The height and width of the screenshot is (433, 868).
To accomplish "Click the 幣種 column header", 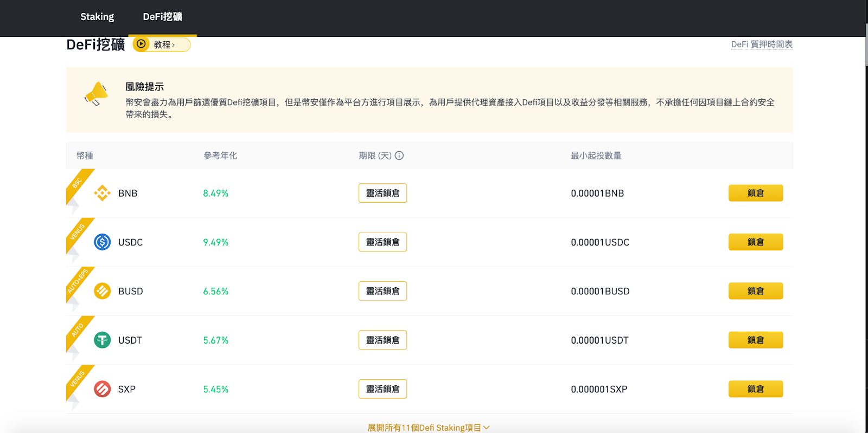I will pos(85,156).
